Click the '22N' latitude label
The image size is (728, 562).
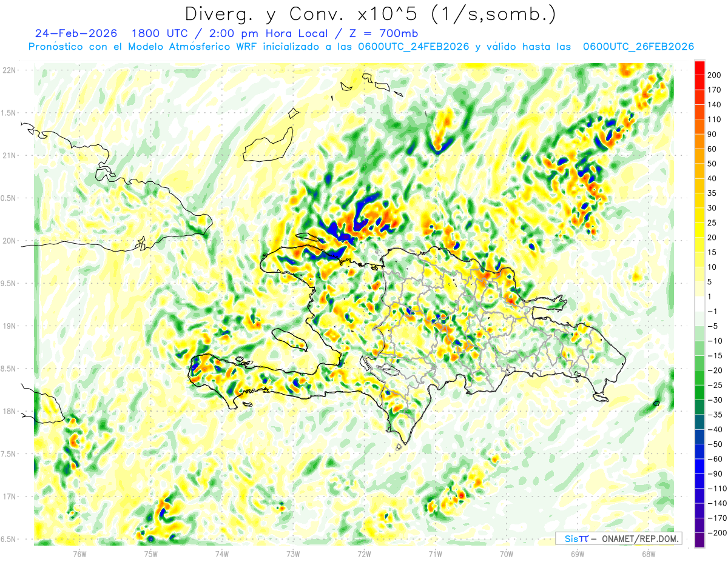point(9,70)
